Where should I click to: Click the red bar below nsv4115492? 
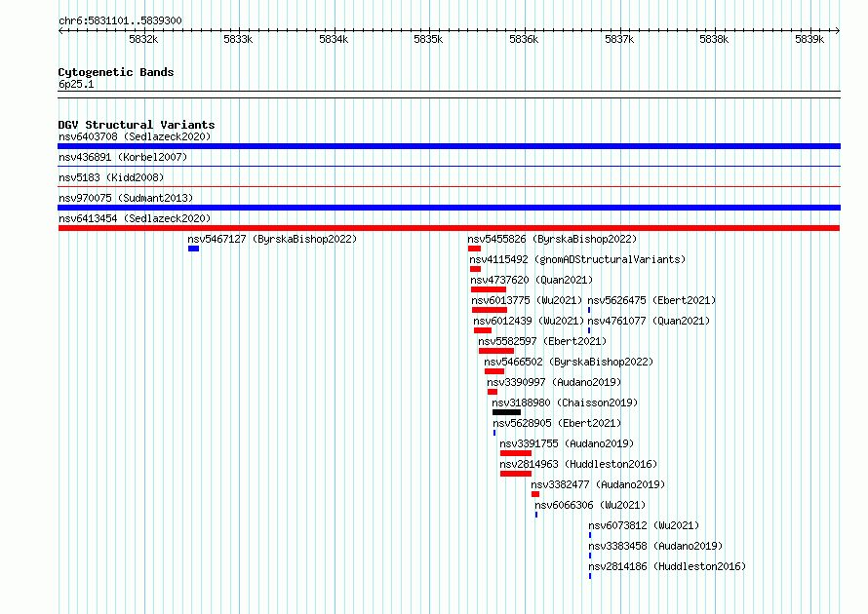tap(476, 269)
